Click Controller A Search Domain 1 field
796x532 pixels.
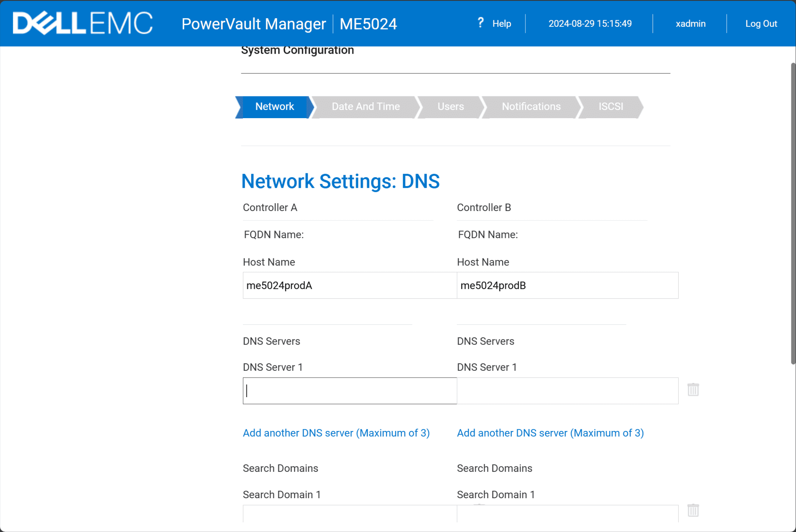(x=349, y=514)
